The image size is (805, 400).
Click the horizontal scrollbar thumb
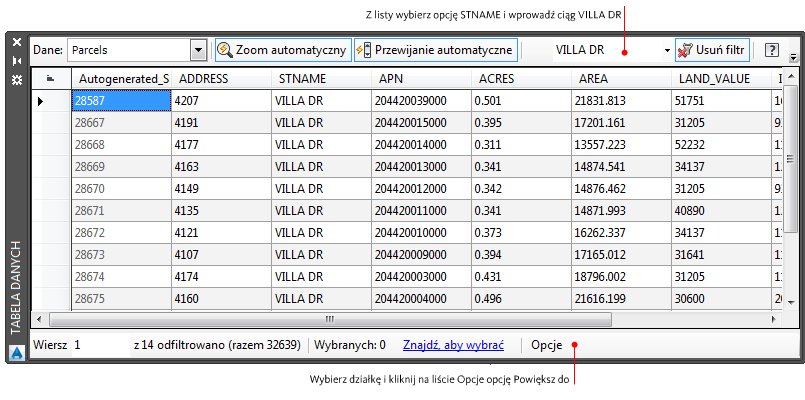pos(330,319)
